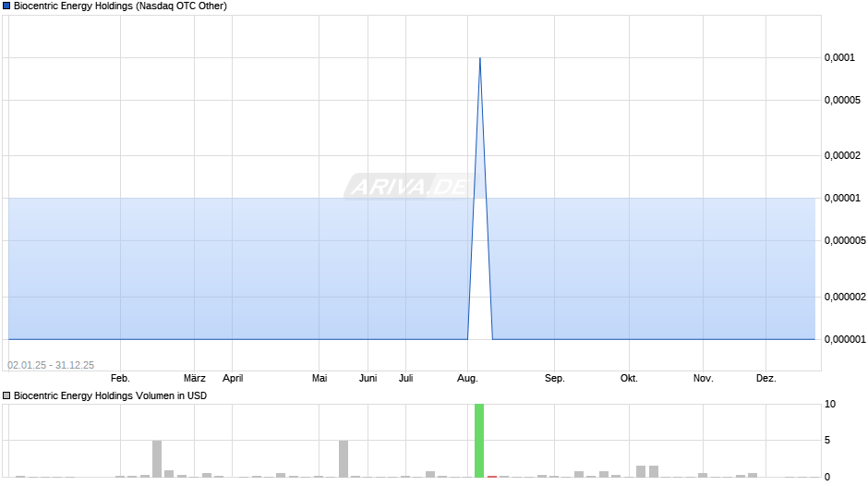Click the Nov. axis label

click(x=703, y=378)
